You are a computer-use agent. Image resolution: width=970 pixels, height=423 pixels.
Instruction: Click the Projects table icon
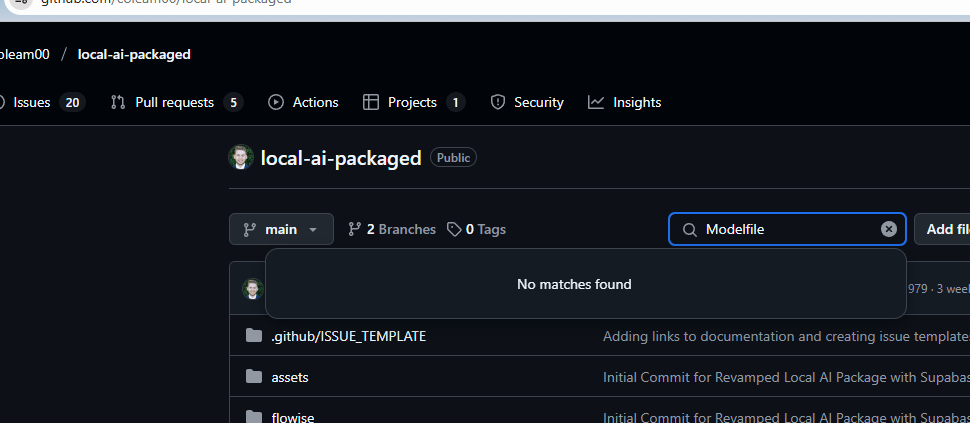tap(371, 103)
